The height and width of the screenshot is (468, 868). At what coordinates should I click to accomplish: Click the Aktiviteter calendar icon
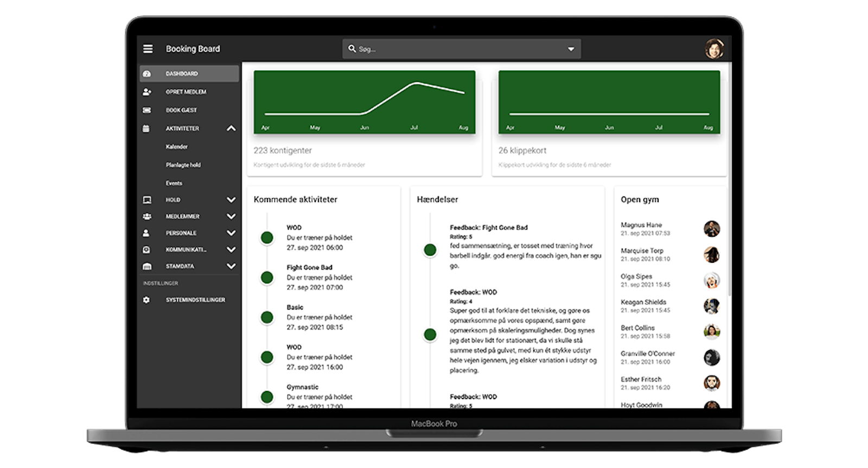click(x=146, y=129)
